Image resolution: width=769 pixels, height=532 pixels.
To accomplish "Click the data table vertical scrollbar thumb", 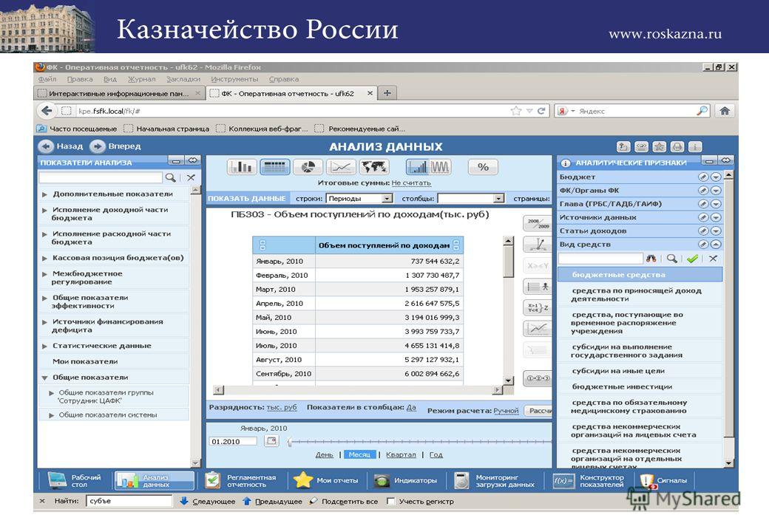I will point(509,262).
